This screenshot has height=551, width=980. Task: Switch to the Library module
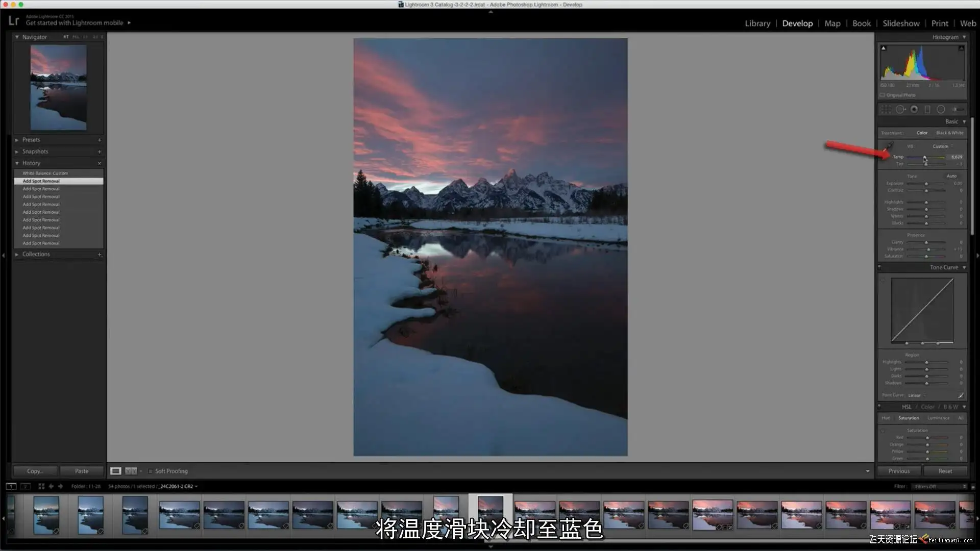tap(757, 23)
